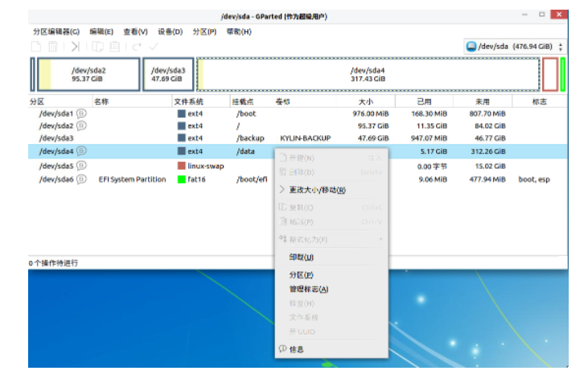588x379 pixels.
Task: Select the /dev/sda4 block in the disk map
Action: [368, 74]
